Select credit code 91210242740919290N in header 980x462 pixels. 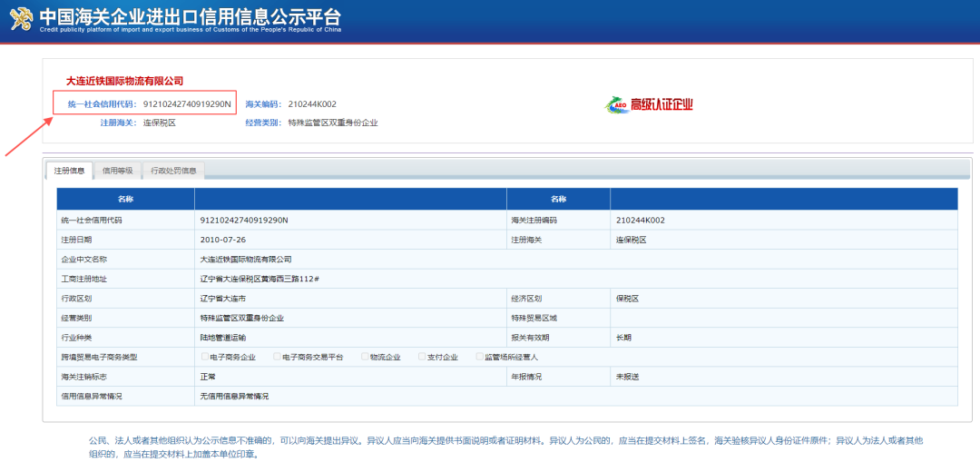(188, 103)
